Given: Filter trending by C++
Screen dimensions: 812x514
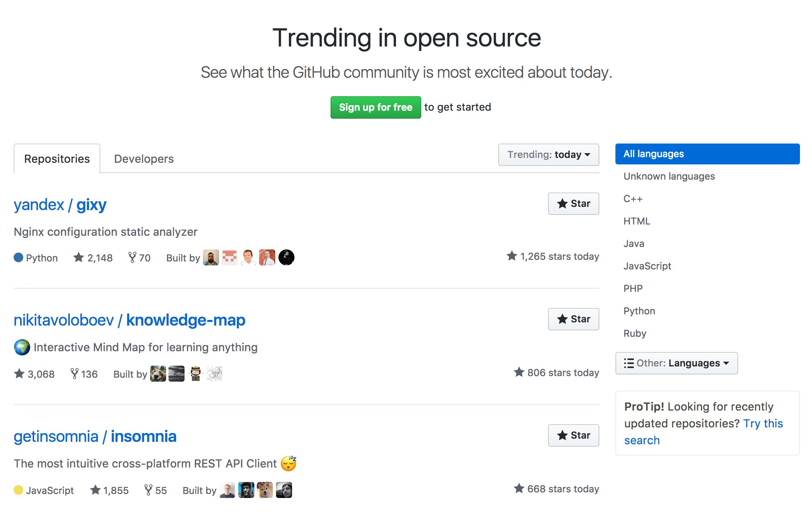Looking at the screenshot, I should 633,199.
